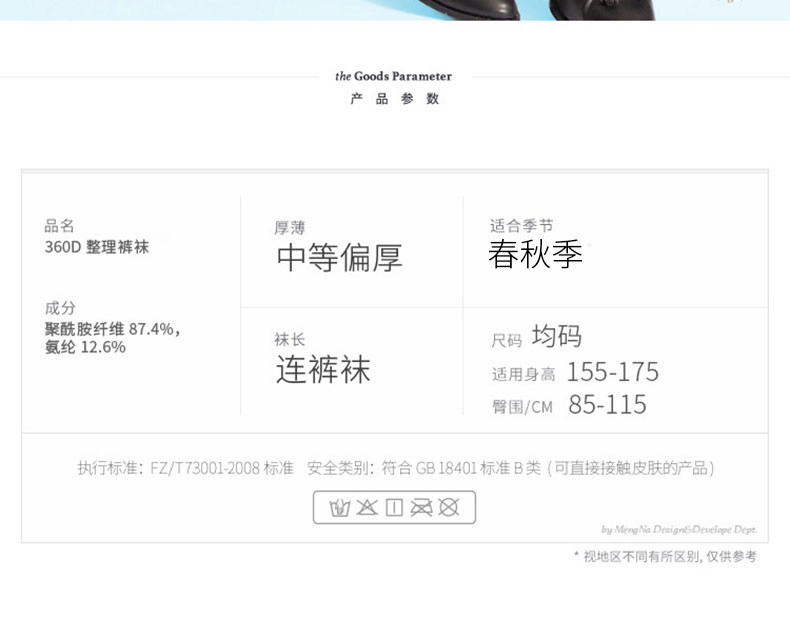Click the do-not-iron care icon
The width and height of the screenshot is (790, 621).
coord(421,507)
